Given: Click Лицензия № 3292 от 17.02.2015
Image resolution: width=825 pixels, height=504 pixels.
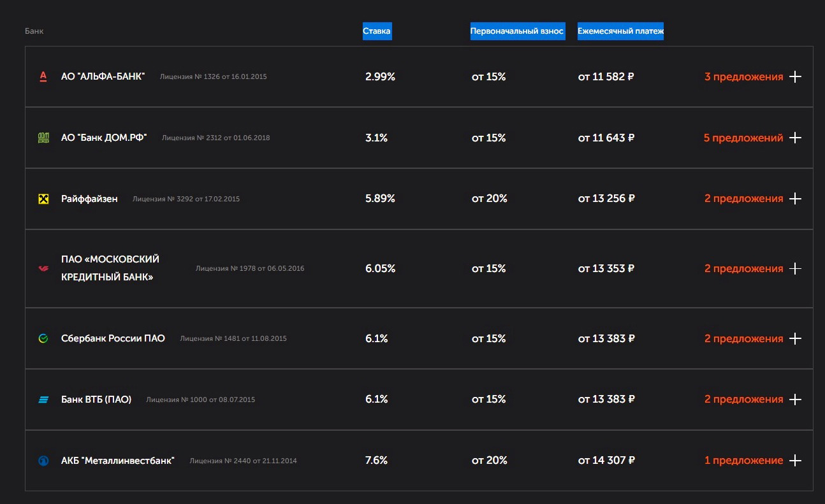Looking at the screenshot, I should [186, 199].
